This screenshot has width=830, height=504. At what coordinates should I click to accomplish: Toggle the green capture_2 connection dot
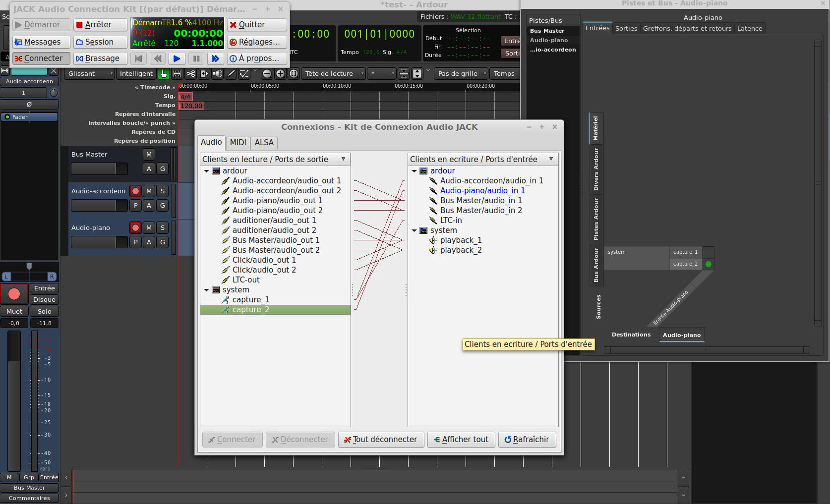coord(709,264)
